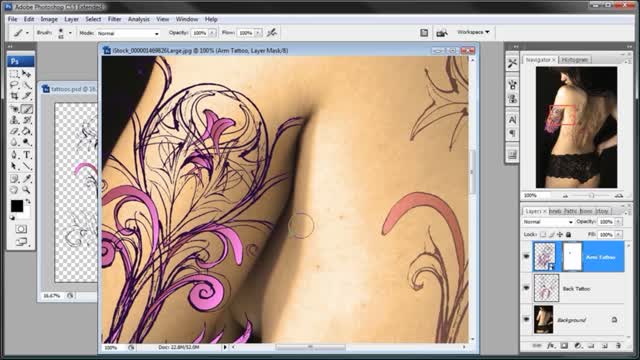Select the Path Selection tool
This screenshot has width=640, height=360.
click(14, 166)
